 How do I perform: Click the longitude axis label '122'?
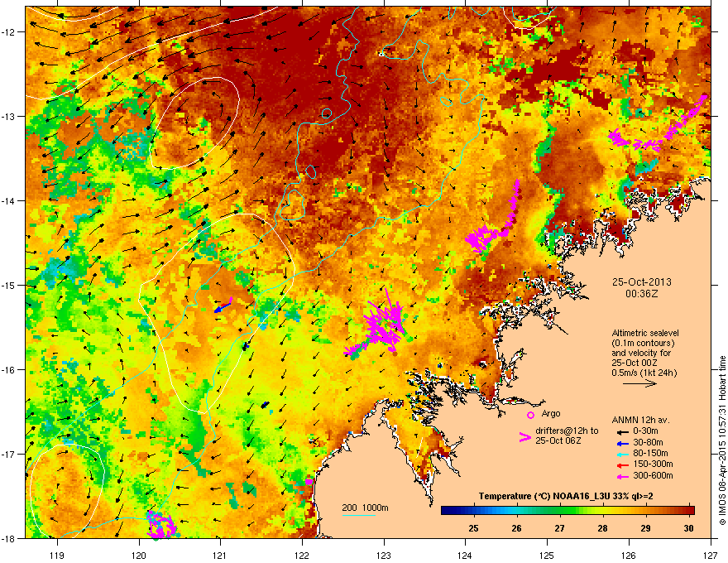pos(302,555)
